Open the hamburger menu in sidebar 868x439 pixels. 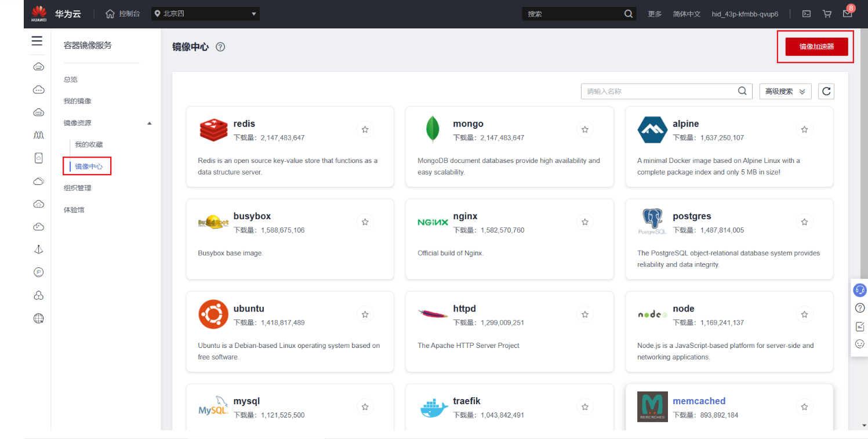[37, 41]
